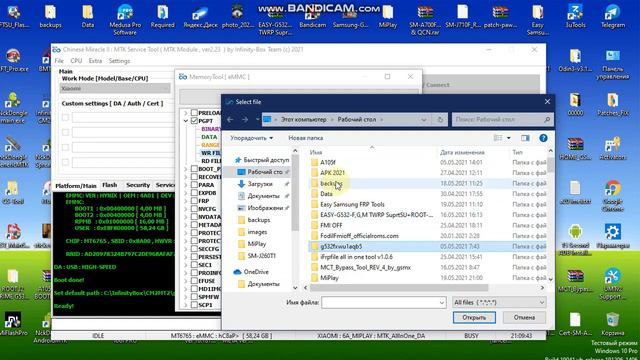Image resolution: width=640 pixels, height=360 pixels.
Task: Select the Patches_FIX desktop folder
Action: click(613, 104)
